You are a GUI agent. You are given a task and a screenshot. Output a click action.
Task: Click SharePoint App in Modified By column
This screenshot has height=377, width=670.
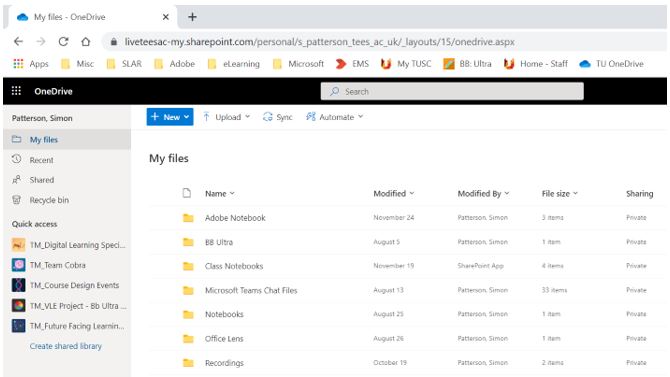coord(480,265)
